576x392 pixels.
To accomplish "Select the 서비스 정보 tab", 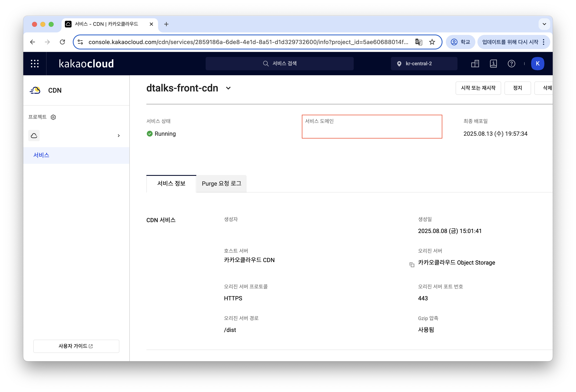I will pyautogui.click(x=171, y=184).
